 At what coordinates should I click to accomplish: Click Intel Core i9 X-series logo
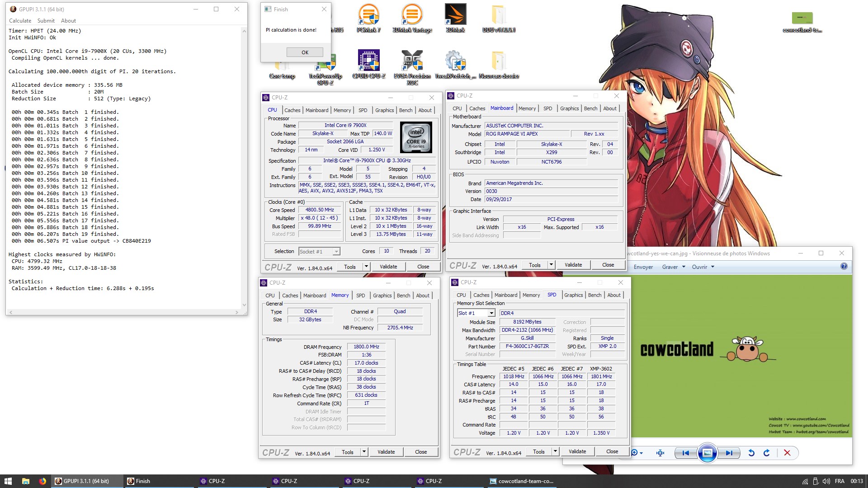point(416,137)
